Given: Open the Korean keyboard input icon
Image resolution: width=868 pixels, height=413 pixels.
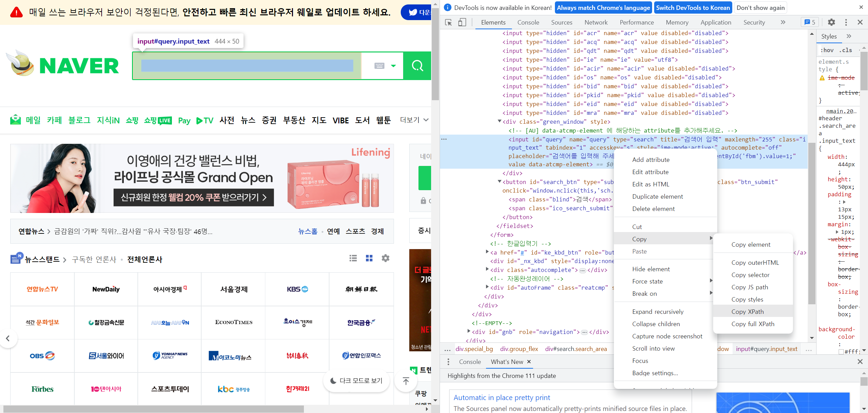Looking at the screenshot, I should click(x=379, y=66).
